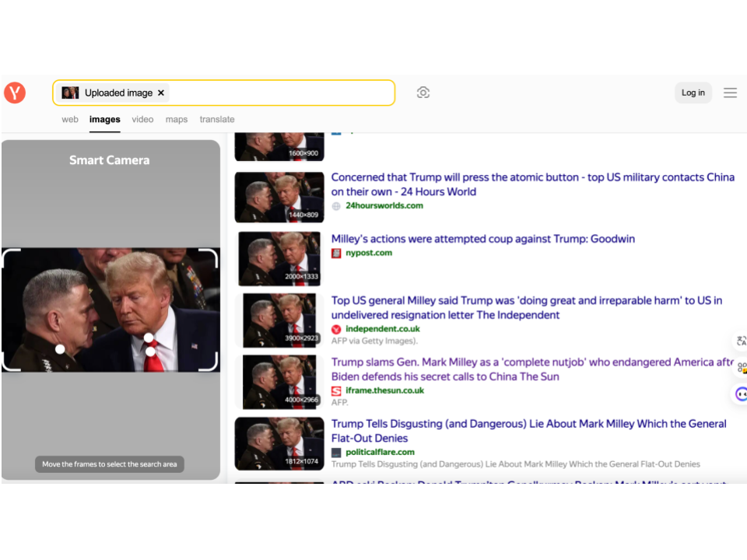
Task: Click the translate floating icon on right edge
Action: click(741, 341)
